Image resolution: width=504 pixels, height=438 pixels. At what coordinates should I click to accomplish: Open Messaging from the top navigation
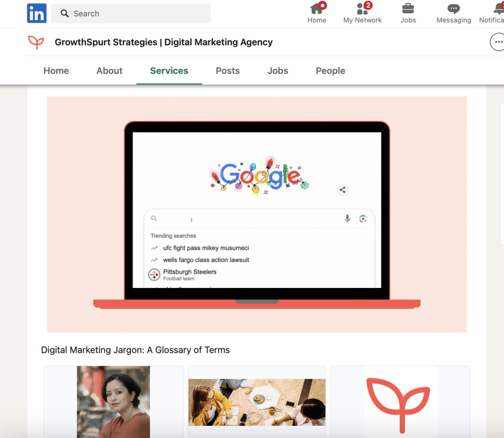(454, 13)
